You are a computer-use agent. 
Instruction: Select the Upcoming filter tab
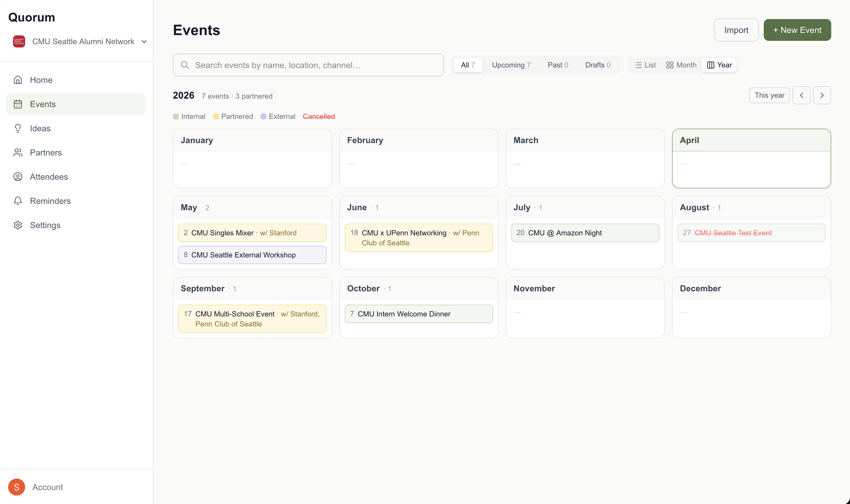point(511,65)
